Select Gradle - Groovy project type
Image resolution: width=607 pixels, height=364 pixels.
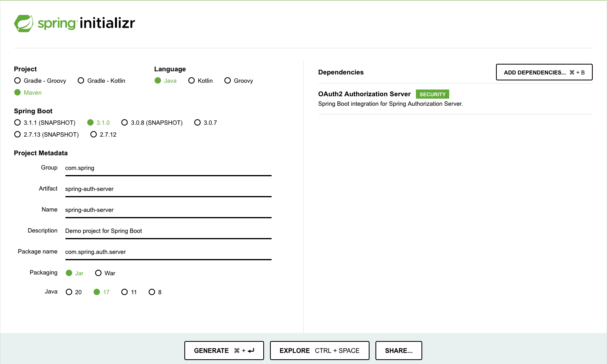(x=17, y=81)
